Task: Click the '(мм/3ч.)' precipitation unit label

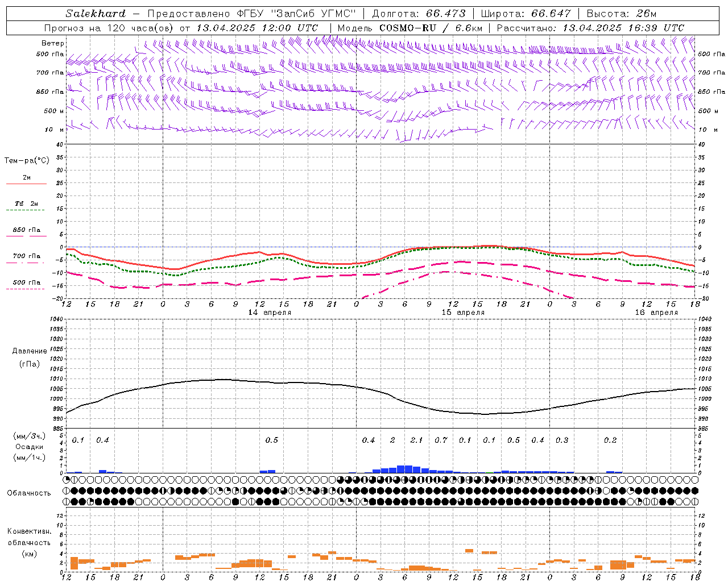Action: [30, 436]
